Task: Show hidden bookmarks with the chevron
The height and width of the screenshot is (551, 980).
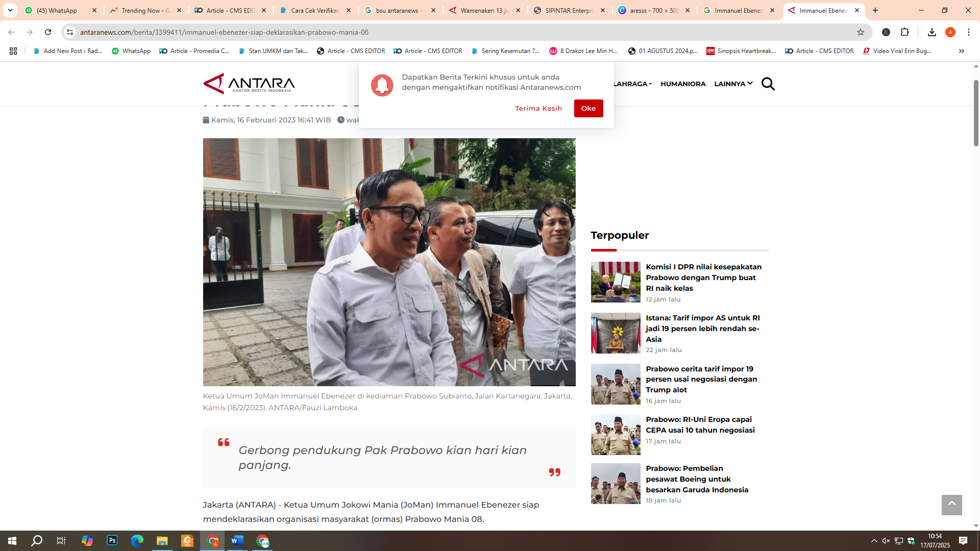Action: click(x=961, y=51)
